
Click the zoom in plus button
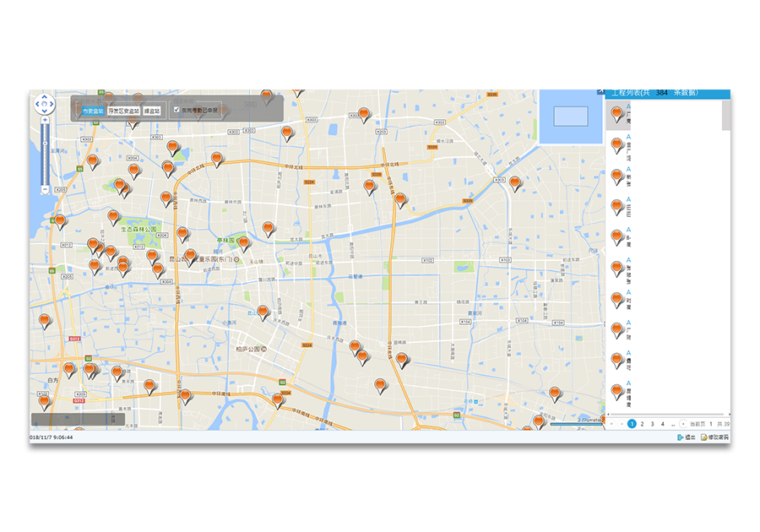45,120
